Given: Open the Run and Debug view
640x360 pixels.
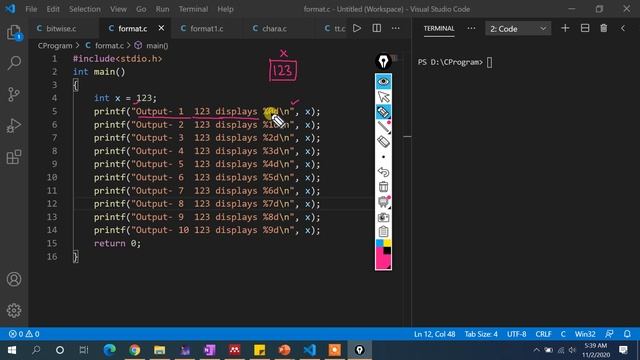Looking at the screenshot, I should 14,126.
